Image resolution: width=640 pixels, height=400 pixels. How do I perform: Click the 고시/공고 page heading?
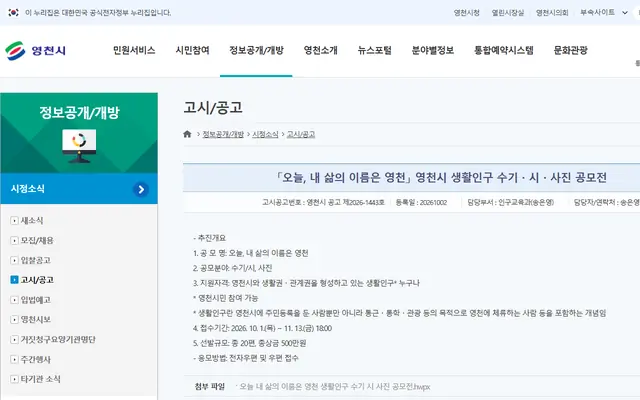pos(213,108)
